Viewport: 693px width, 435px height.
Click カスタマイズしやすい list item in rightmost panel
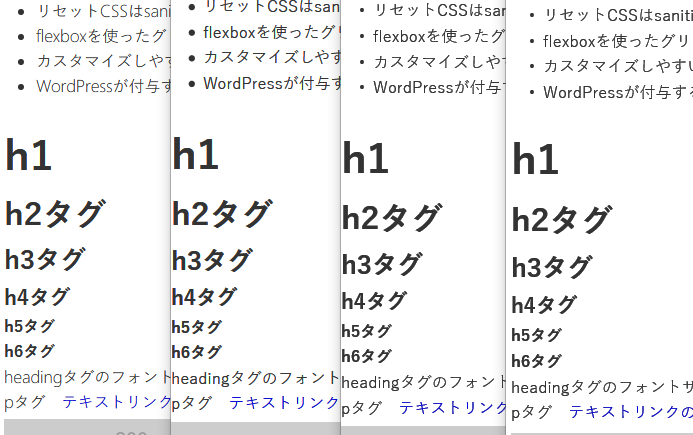coord(618,66)
